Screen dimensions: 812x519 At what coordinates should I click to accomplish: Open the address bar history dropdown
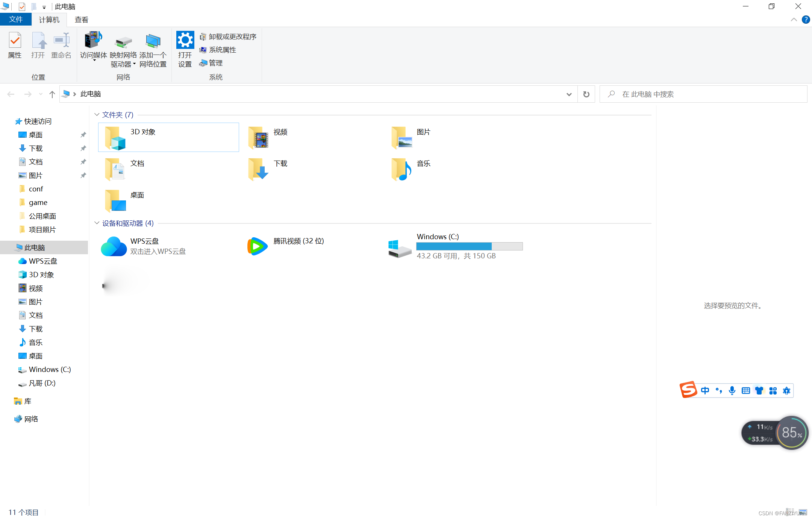pyautogui.click(x=569, y=94)
